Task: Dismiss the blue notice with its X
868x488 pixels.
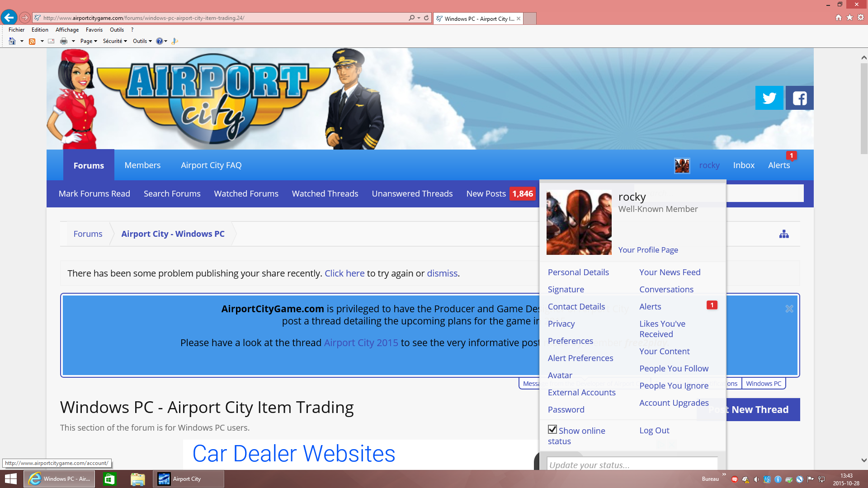Action: pyautogui.click(x=789, y=309)
